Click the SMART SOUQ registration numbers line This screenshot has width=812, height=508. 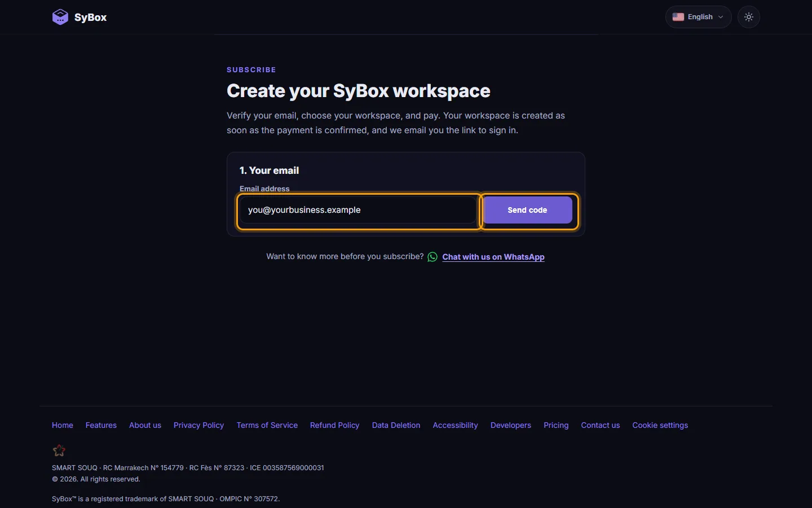[188, 468]
